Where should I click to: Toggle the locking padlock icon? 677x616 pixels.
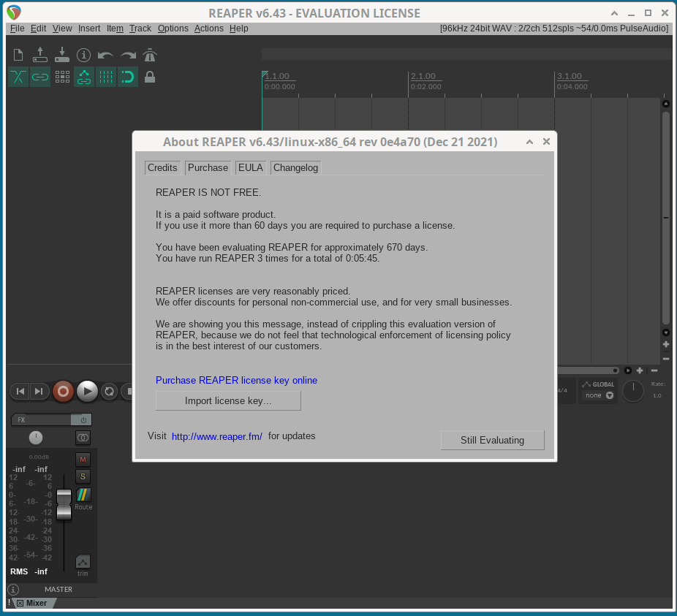point(150,77)
